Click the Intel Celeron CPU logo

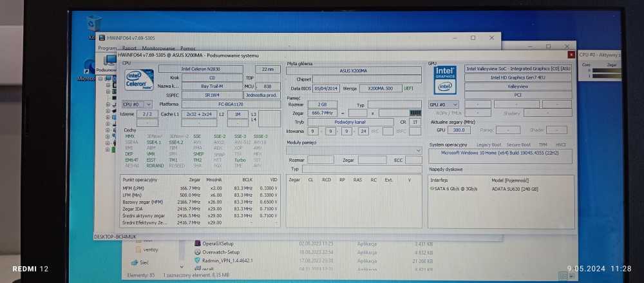tap(138, 80)
